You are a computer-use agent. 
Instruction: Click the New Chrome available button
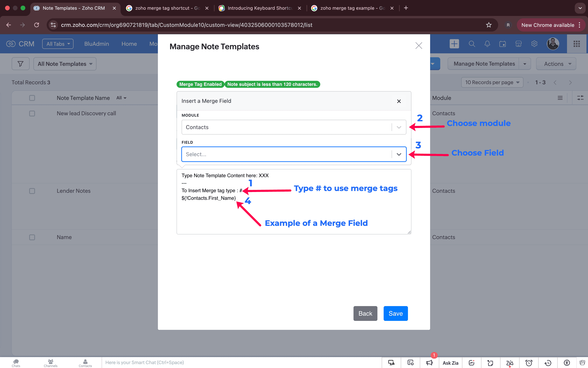click(551, 25)
